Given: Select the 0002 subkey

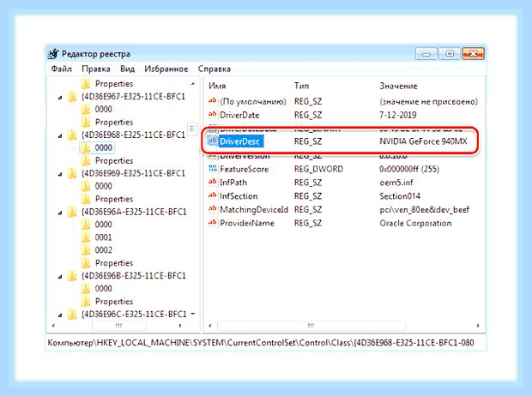Looking at the screenshot, I should click(104, 250).
